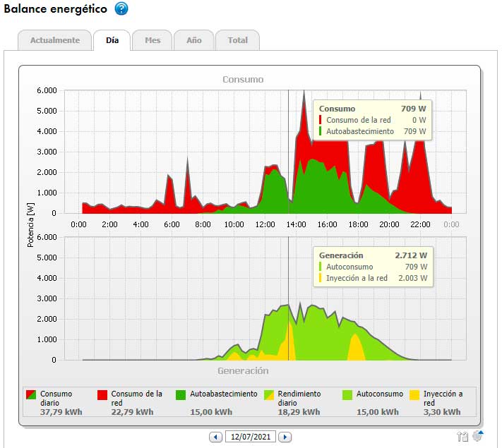
Task: Click the 18,29 kWh daily yield value
Action: [x=299, y=412]
